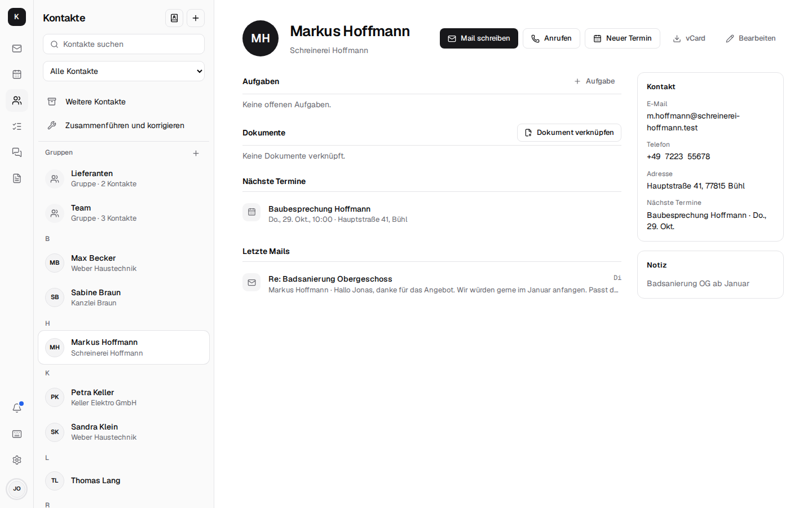Open the Documents icon in sidebar
The height and width of the screenshot is (508, 812).
(17, 178)
